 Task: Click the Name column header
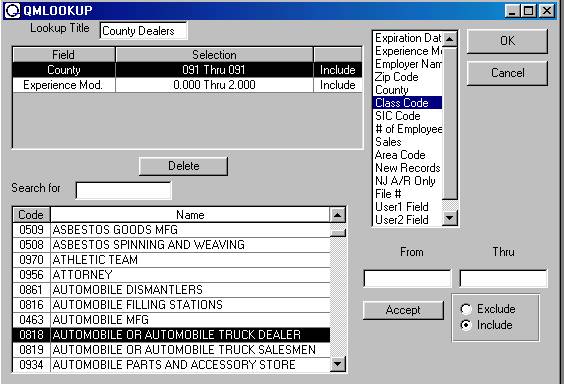pyautogui.click(x=190, y=215)
